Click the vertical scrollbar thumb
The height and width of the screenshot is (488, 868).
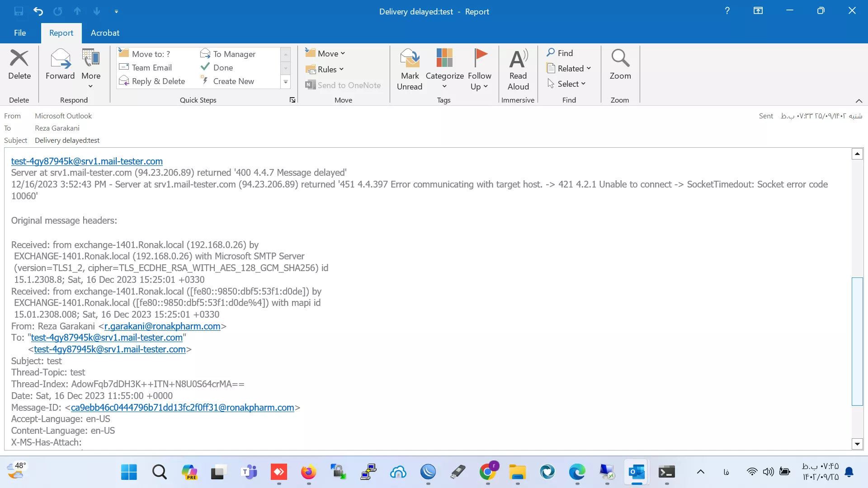coord(857,342)
